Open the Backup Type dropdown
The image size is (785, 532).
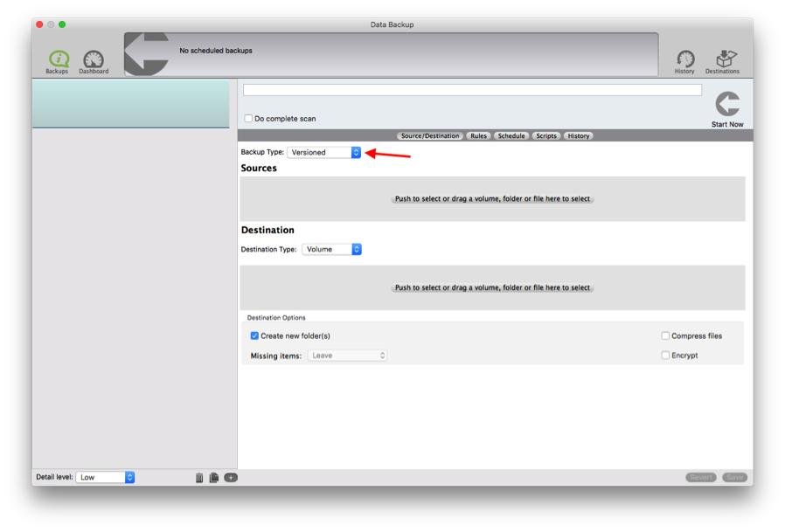point(325,151)
